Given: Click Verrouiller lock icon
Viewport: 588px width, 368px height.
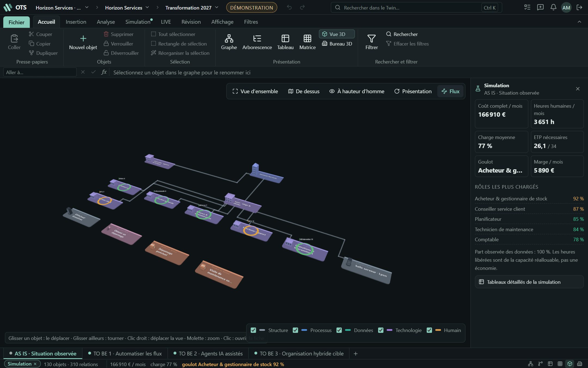Looking at the screenshot, I should [x=106, y=44].
